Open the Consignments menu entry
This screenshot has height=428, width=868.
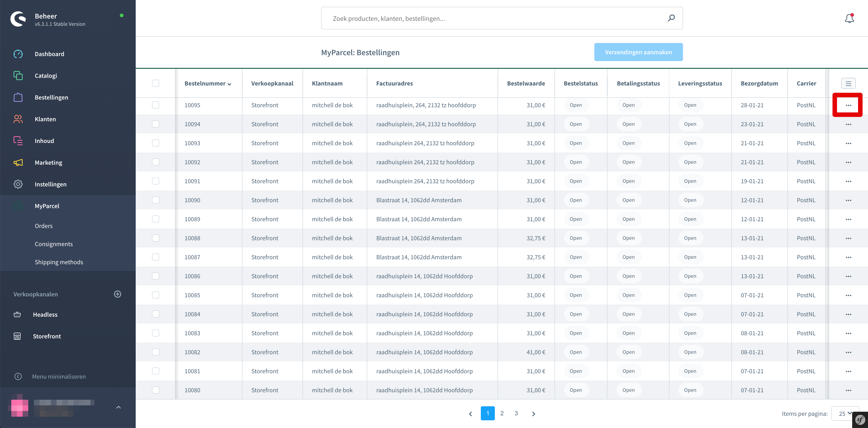(x=54, y=244)
